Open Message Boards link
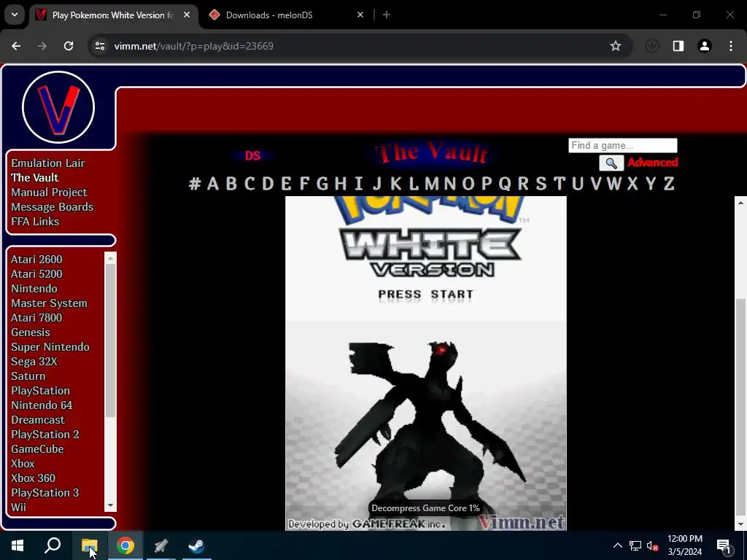 pos(52,207)
